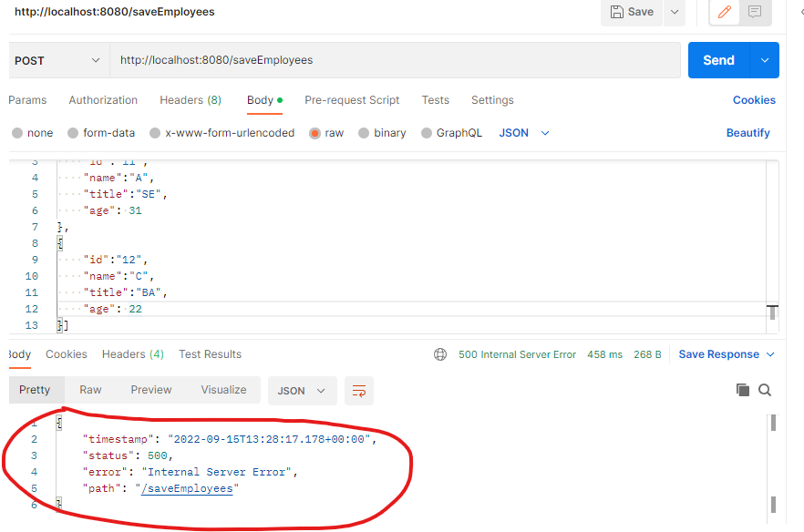Click the pencil edit icon

click(725, 12)
